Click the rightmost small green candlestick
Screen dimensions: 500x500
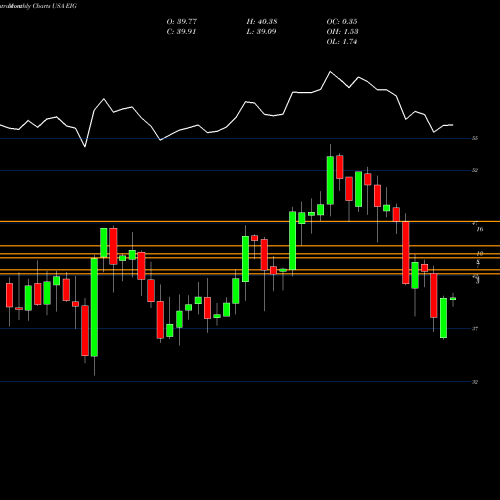(x=453, y=299)
